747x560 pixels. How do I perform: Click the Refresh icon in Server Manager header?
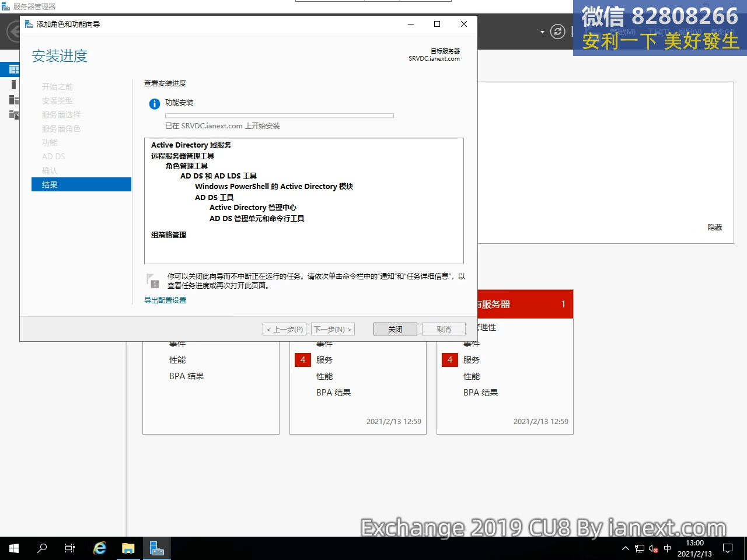click(558, 32)
